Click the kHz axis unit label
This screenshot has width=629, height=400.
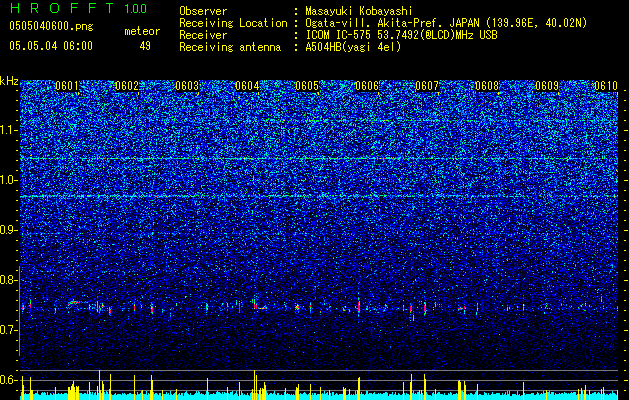(9, 82)
